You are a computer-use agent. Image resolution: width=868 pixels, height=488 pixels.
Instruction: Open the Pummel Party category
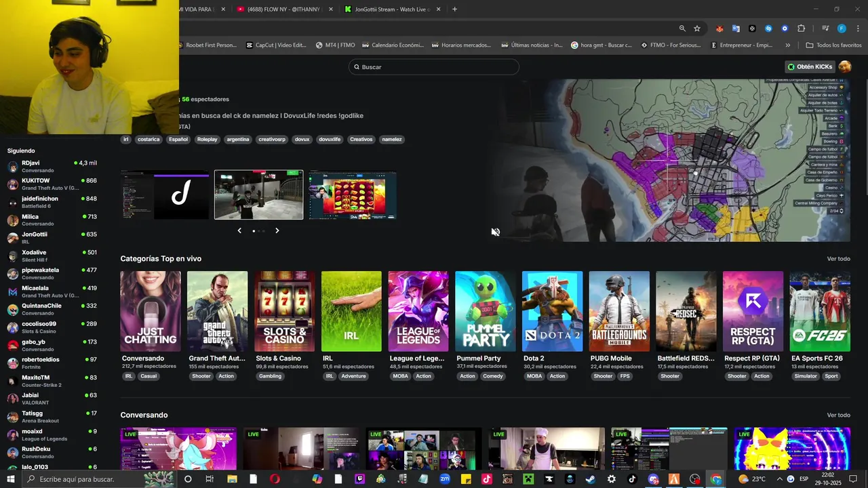click(x=486, y=311)
